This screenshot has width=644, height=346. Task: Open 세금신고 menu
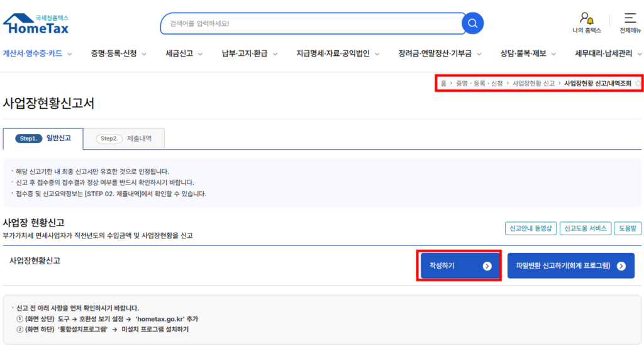click(179, 53)
